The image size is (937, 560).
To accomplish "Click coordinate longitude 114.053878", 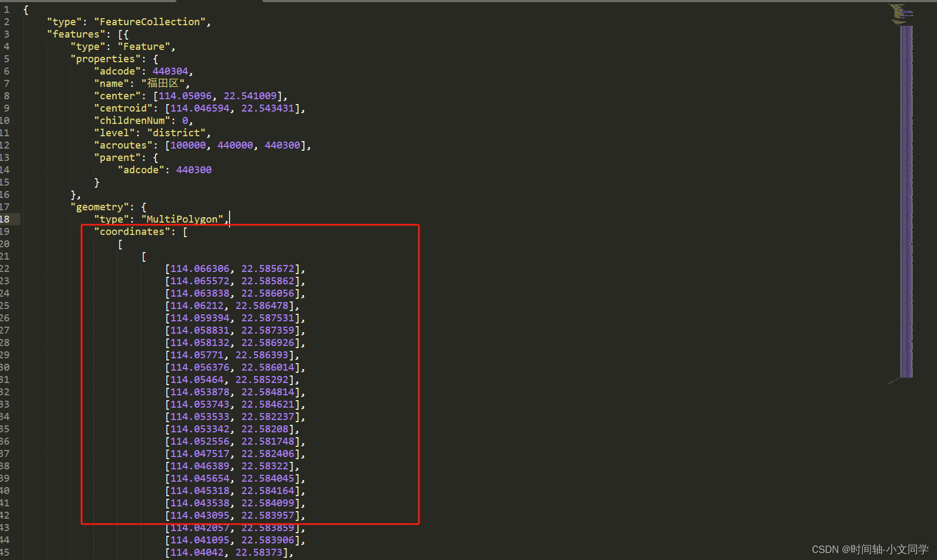I will click(200, 392).
